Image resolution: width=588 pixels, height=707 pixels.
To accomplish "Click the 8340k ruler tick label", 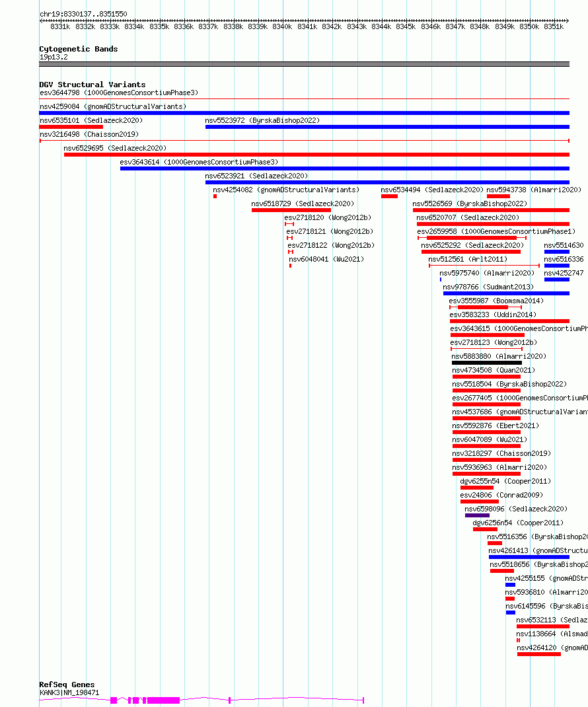I will pyautogui.click(x=282, y=26).
